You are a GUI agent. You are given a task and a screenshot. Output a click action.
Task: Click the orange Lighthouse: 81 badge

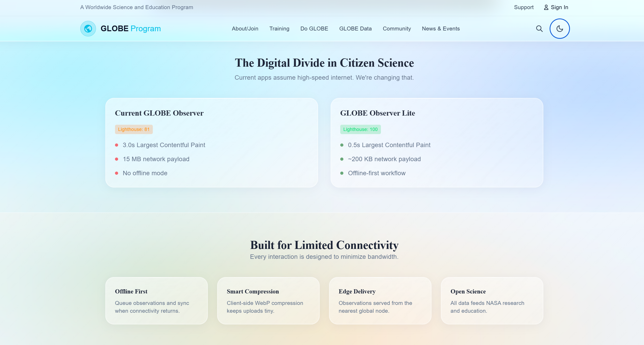point(134,129)
